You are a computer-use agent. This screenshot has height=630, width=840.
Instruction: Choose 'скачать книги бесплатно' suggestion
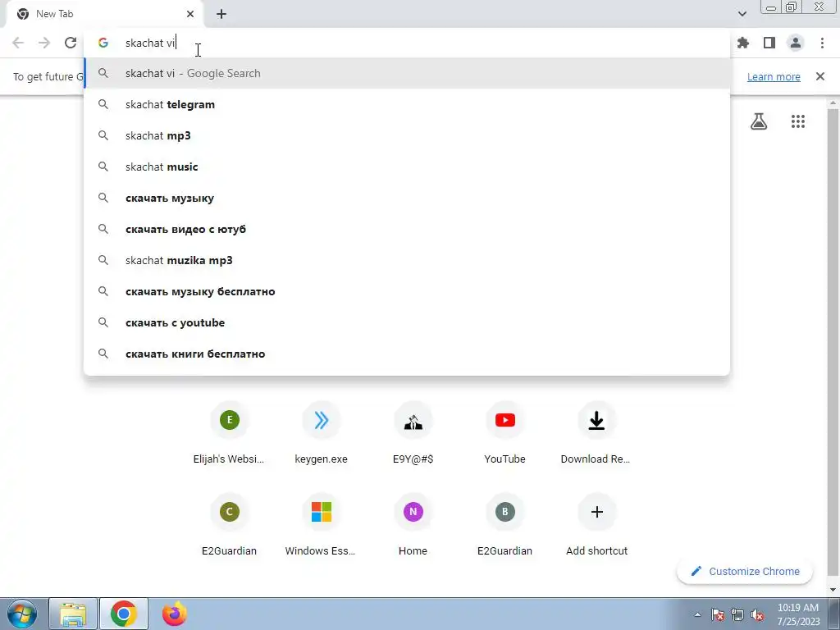click(407, 354)
